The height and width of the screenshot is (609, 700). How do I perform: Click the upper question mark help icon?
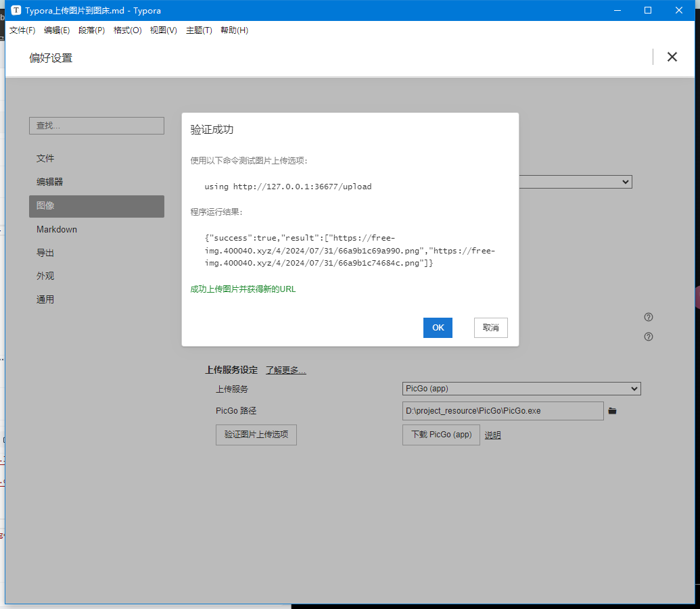(649, 317)
